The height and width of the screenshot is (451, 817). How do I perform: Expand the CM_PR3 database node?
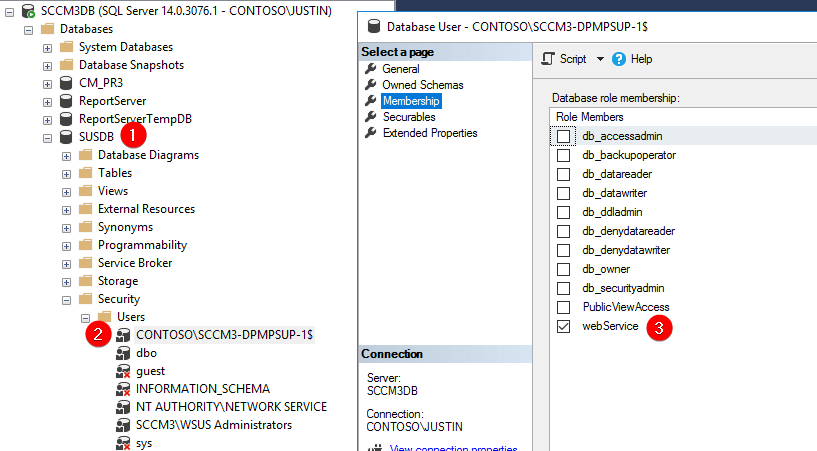tap(47, 84)
